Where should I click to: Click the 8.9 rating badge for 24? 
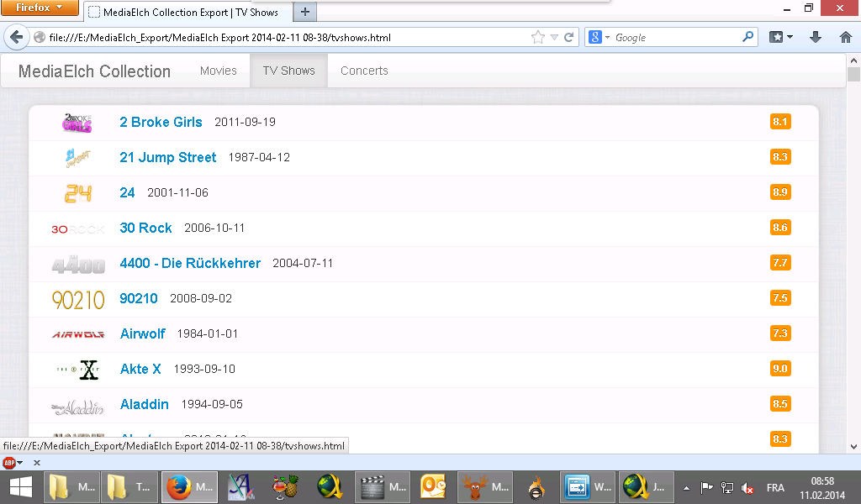[780, 192]
